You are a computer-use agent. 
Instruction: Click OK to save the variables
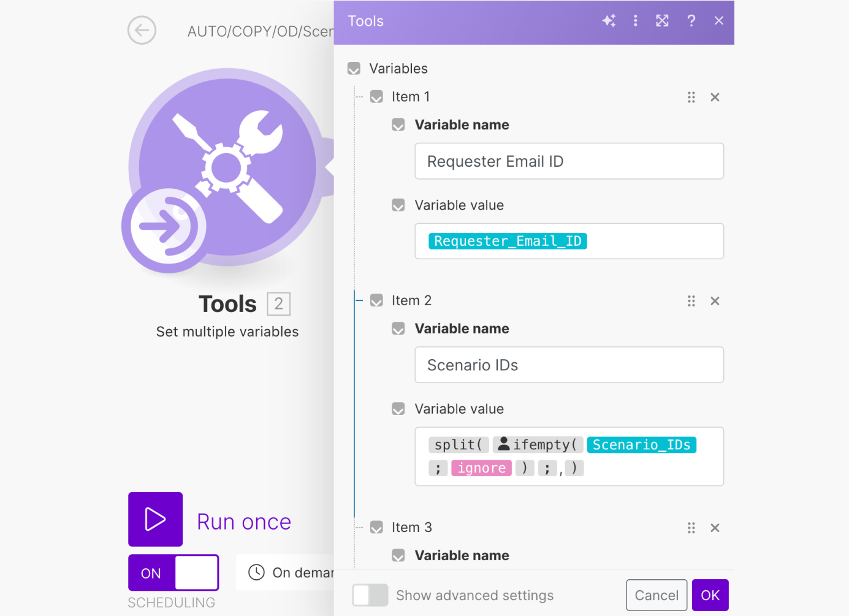point(710,595)
